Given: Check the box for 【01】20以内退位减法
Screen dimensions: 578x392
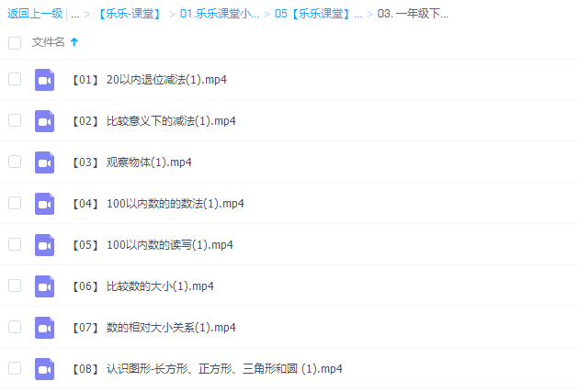Looking at the screenshot, I should (14, 79).
